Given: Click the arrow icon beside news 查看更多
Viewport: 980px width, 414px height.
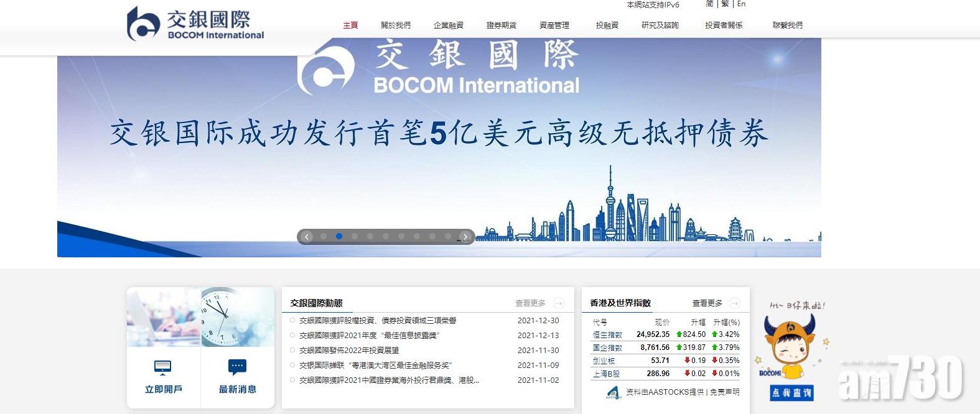Looking at the screenshot, I should [x=559, y=303].
